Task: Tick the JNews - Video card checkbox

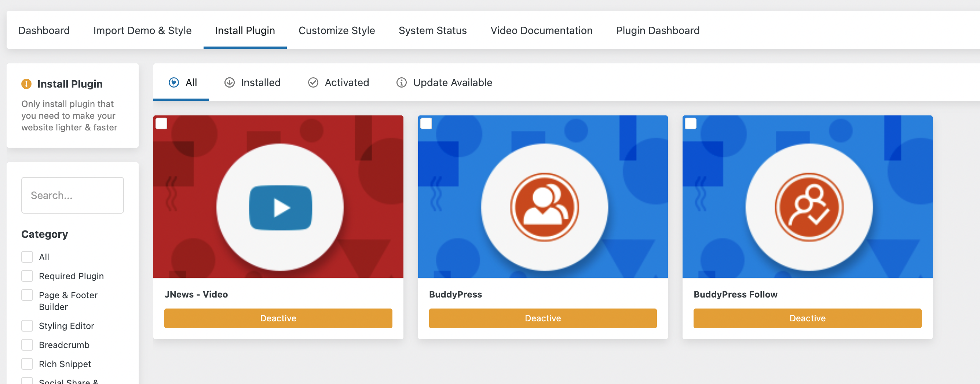Action: point(161,123)
